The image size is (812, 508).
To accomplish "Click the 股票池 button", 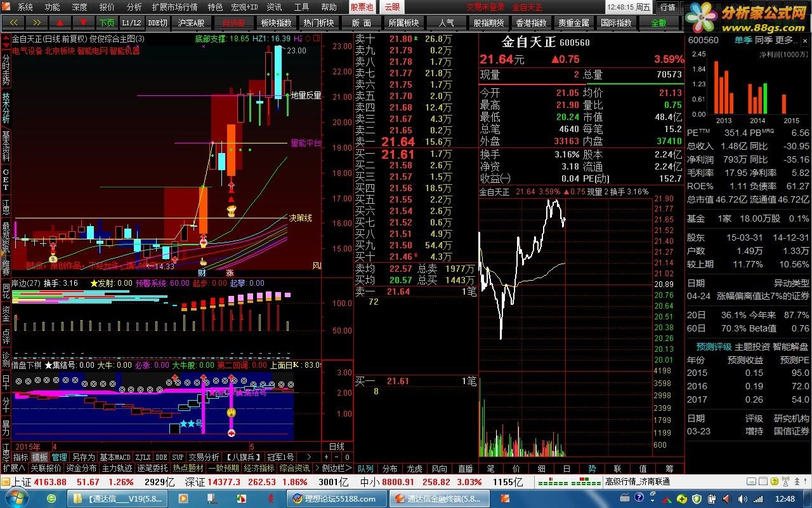I will tap(362, 7).
